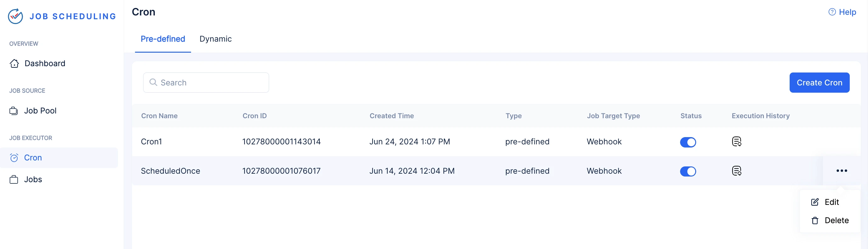Turn off the ScheduledOnce status toggle
Screen dimensions: 868x249
point(688,171)
